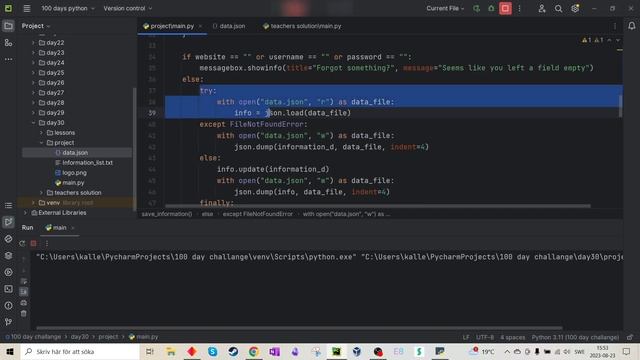Viewport: 640px width, 360px height.
Task: Go to next highlighted problem arrow
Action: click(x=618, y=40)
